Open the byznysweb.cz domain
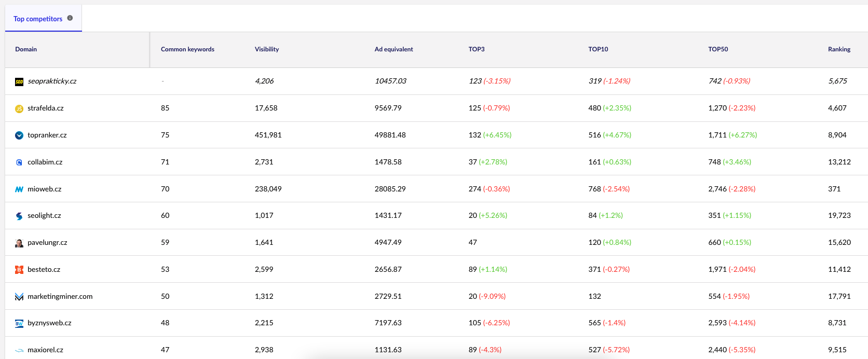868x359 pixels. [49, 323]
